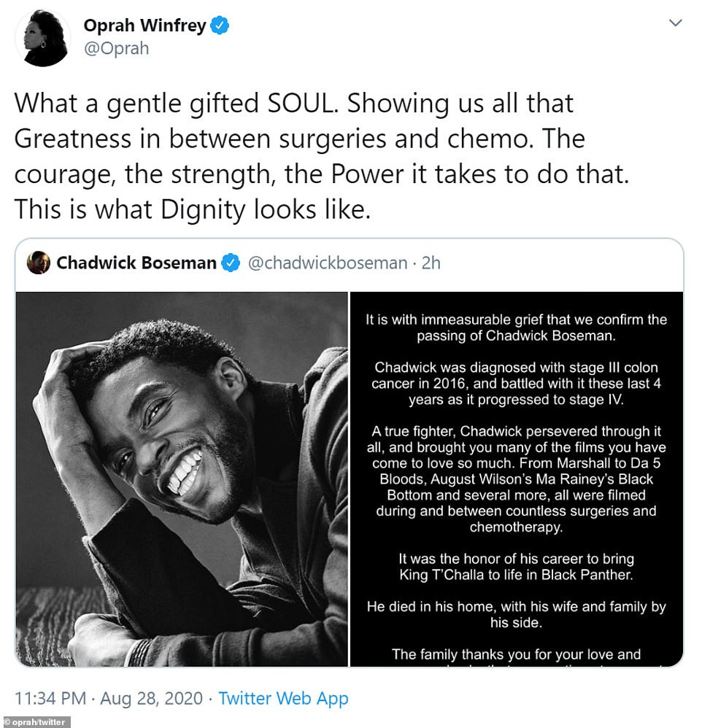Click the 'stage III colon cancer' statement paragraph
702x728 pixels.
(517, 384)
